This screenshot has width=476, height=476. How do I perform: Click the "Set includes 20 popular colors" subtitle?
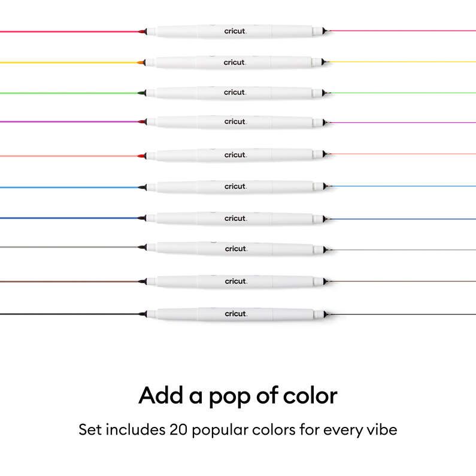coord(238,429)
